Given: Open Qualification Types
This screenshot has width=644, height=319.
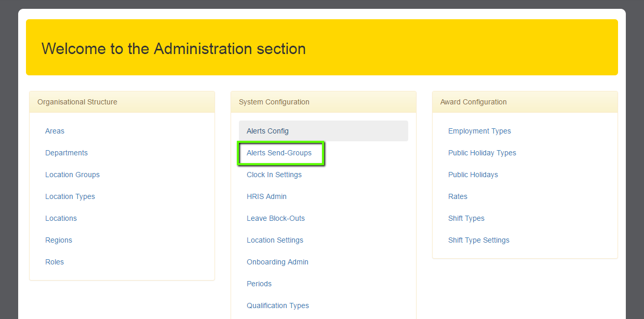Looking at the screenshot, I should tap(278, 305).
